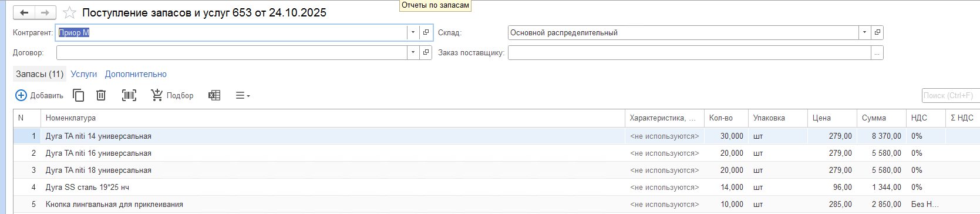The image size is (980, 214).
Task: Open barcode scanner input icon
Action: point(129,95)
